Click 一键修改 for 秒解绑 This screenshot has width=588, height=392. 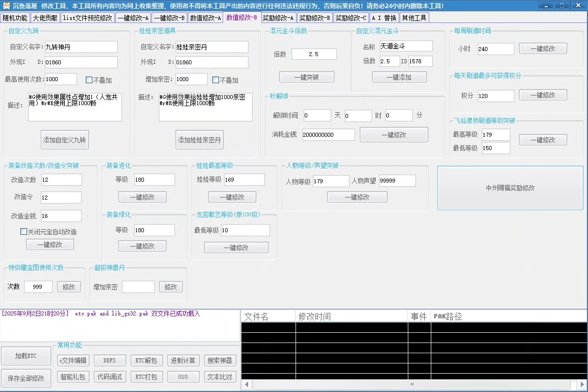click(394, 135)
